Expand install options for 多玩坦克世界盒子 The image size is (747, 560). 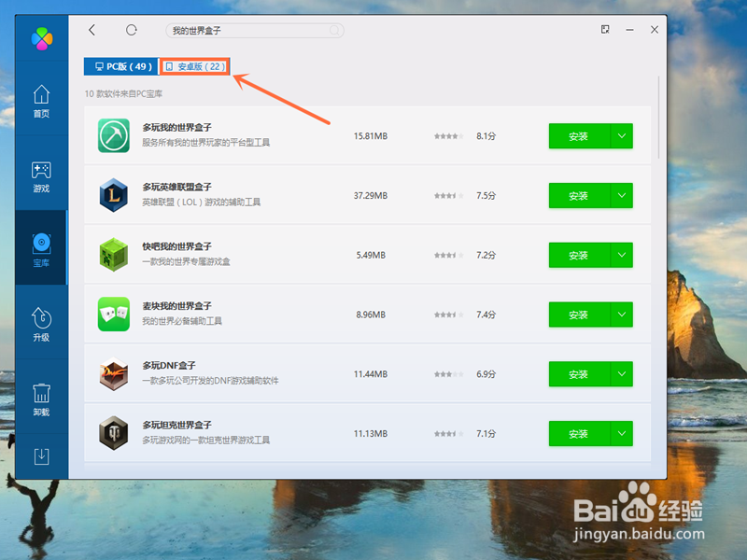[x=622, y=434]
